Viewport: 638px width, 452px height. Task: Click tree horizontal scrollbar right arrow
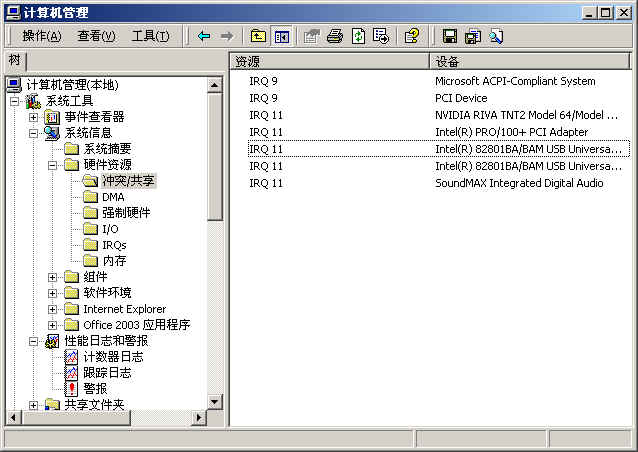(x=199, y=417)
